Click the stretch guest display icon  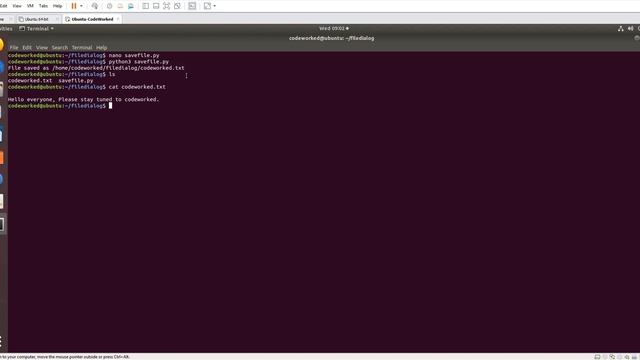207,6
